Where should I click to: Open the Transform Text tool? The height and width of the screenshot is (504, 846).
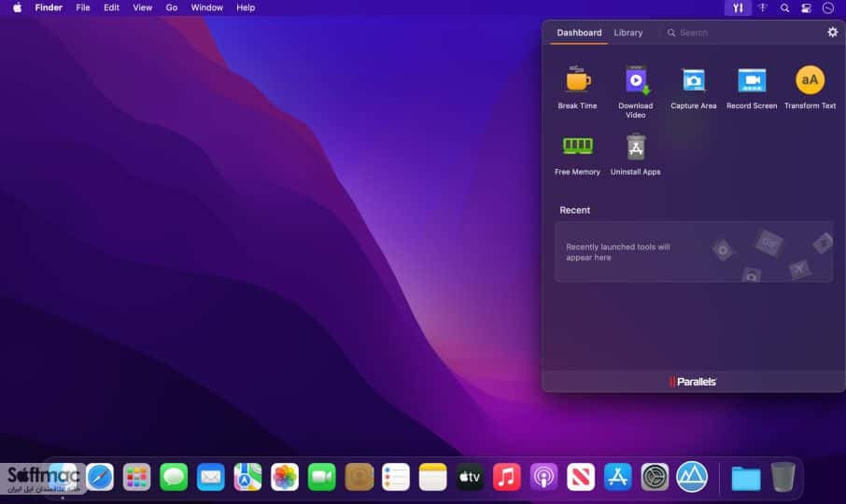point(810,88)
